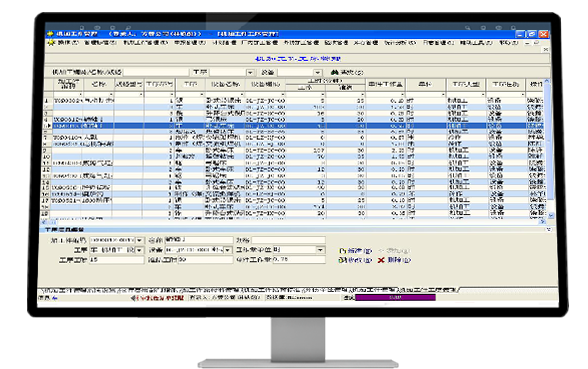This screenshot has width=588, height=369.
Task: Open the filter arrow under the 单位 column
Action: point(443,94)
